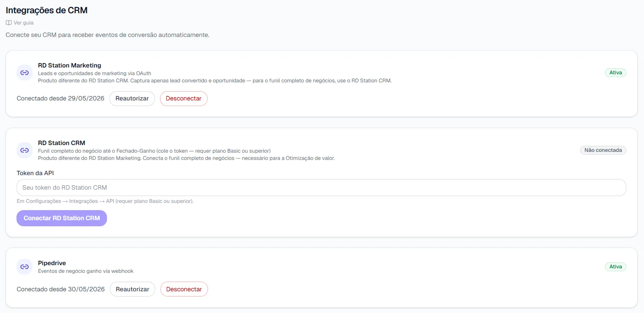Image resolution: width=644 pixels, height=313 pixels.
Task: Click the RD Station CRM link icon
Action: 25,150
